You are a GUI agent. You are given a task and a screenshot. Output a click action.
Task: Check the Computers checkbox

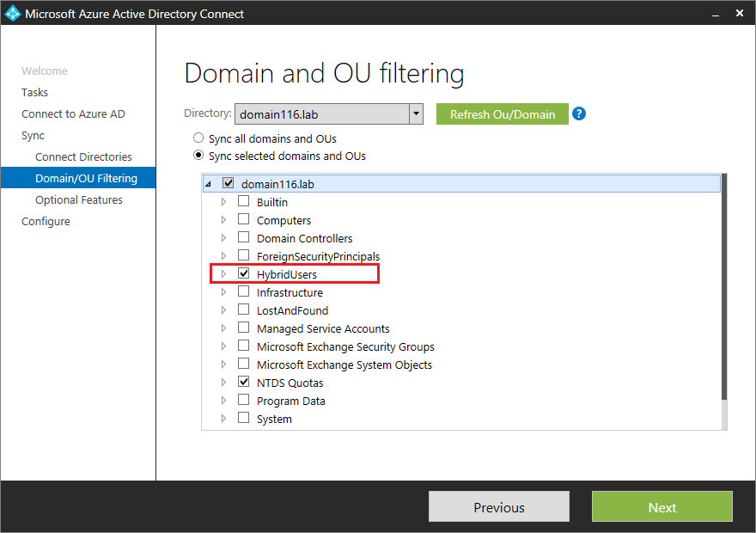coord(243,219)
